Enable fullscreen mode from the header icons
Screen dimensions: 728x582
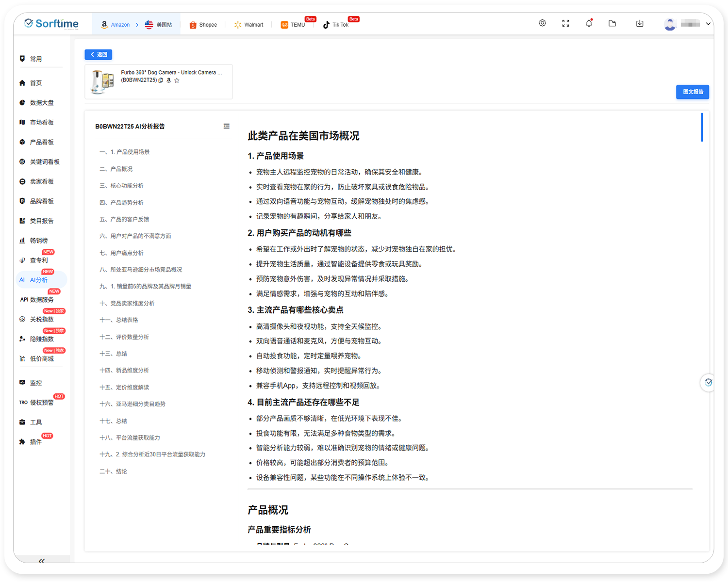tap(565, 23)
